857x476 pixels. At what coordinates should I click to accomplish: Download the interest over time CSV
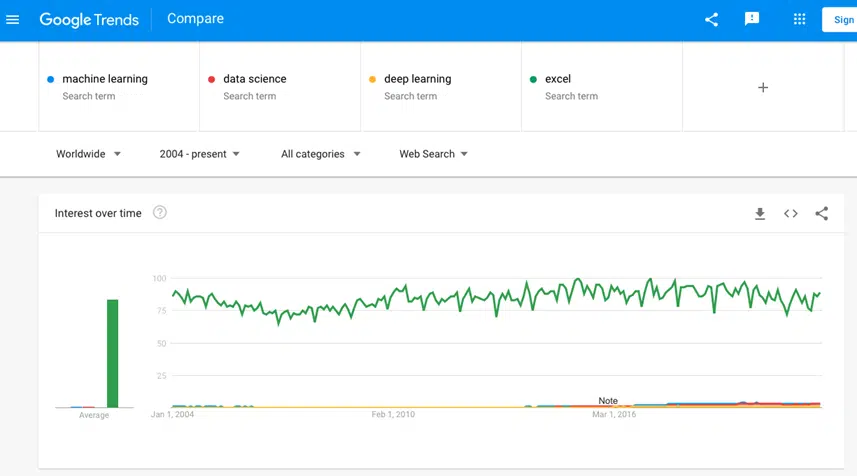coord(760,214)
